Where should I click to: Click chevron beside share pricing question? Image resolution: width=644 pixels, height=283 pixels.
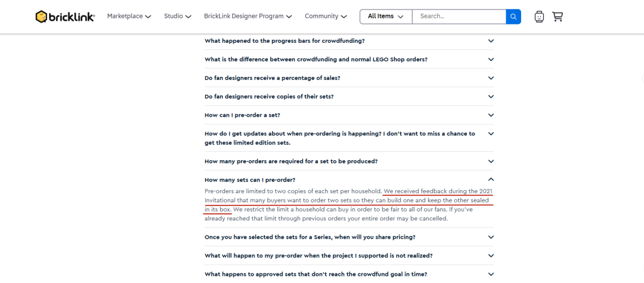pyautogui.click(x=491, y=237)
